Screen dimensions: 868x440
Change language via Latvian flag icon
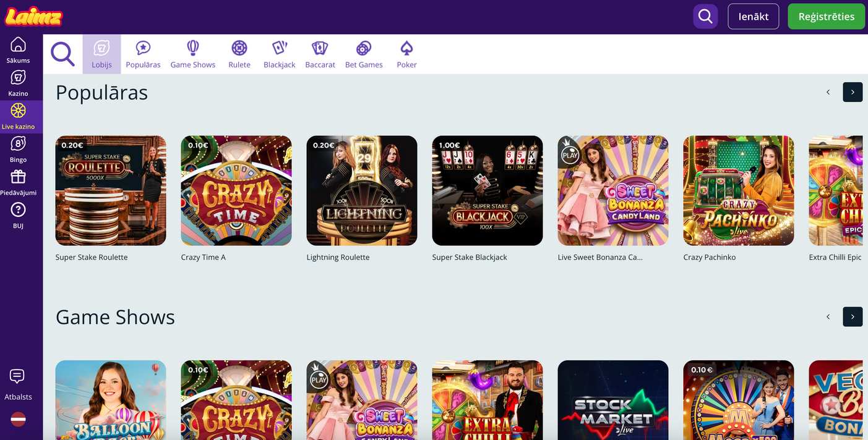[x=18, y=419]
